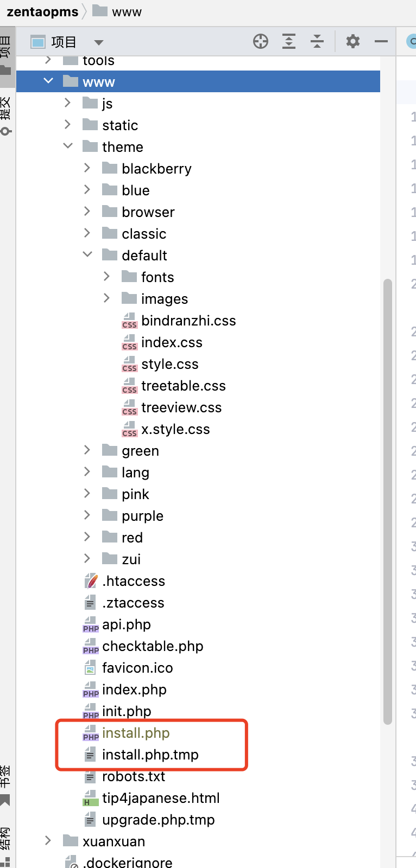416x868 pixels.
Task: Collapse the theme folder
Action: [68, 146]
